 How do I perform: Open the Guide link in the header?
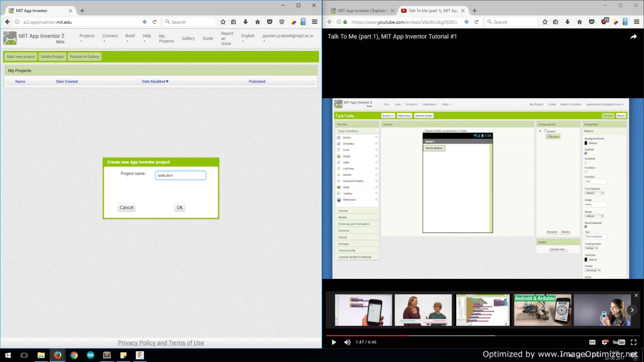pos(208,38)
